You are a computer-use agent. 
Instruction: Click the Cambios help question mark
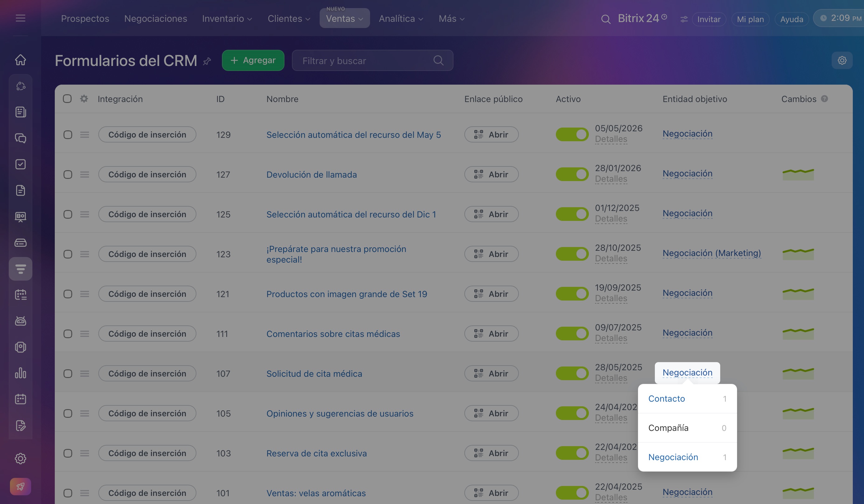point(824,99)
